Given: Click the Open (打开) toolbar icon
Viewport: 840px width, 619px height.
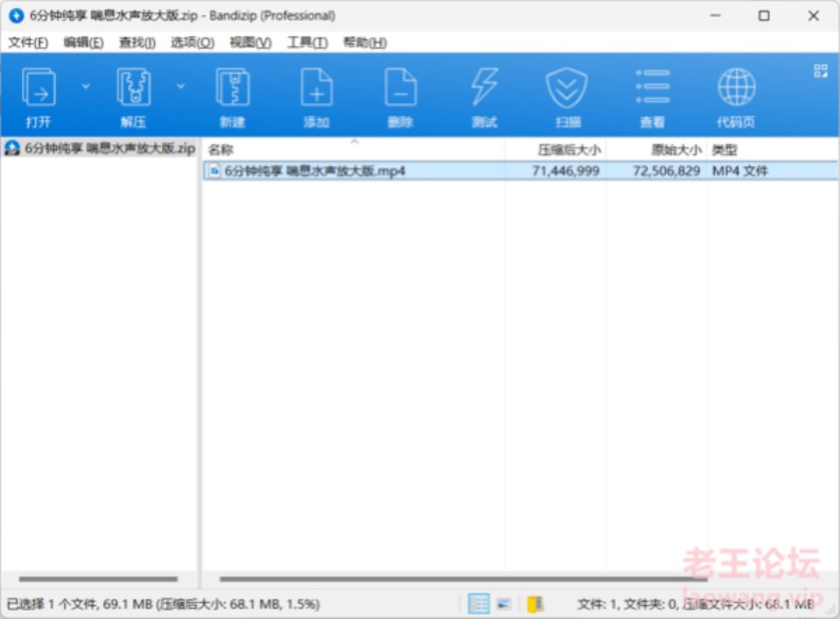Looking at the screenshot, I should 38,87.
